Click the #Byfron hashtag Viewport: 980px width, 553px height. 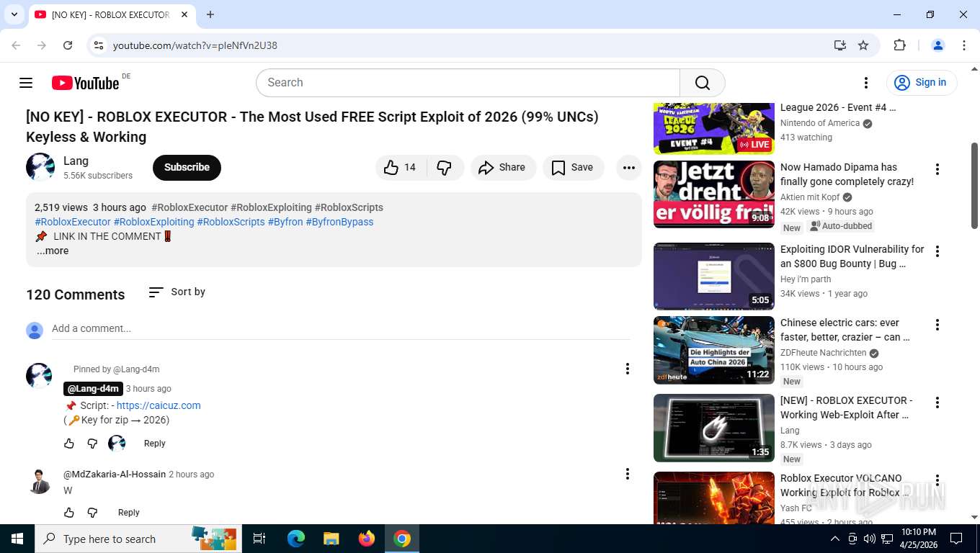[285, 222]
